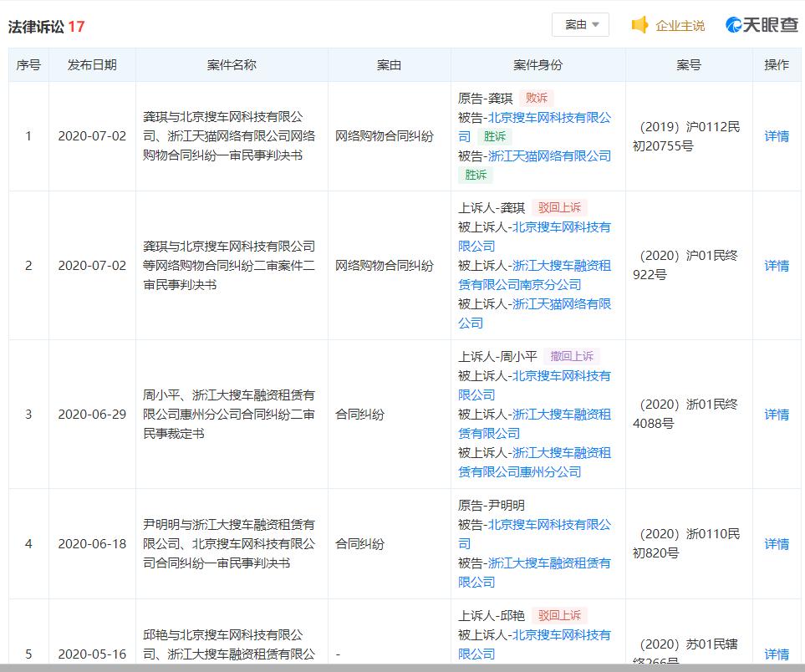Image resolution: width=805 pixels, height=672 pixels.
Task: Click the 操作 column header
Action: click(x=777, y=64)
